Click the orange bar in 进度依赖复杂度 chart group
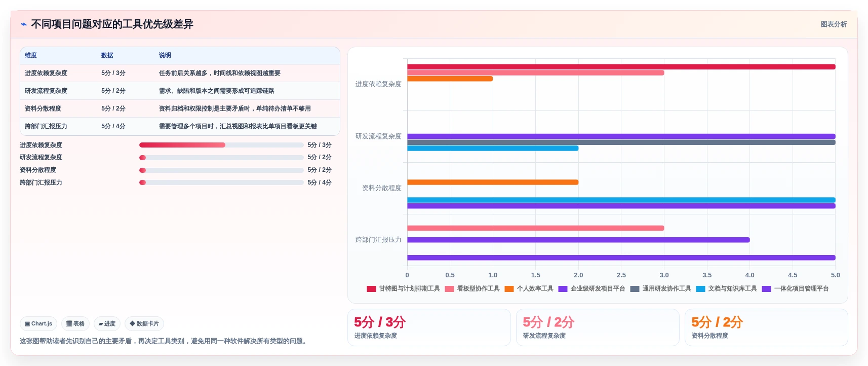Image resolution: width=868 pixels, height=366 pixels. pyautogui.click(x=450, y=79)
